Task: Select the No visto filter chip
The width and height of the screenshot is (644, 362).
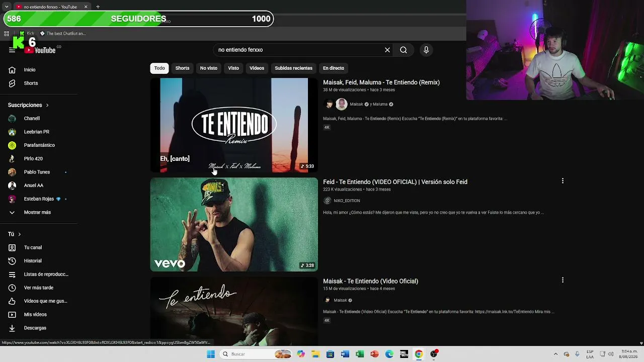Action: tap(209, 68)
